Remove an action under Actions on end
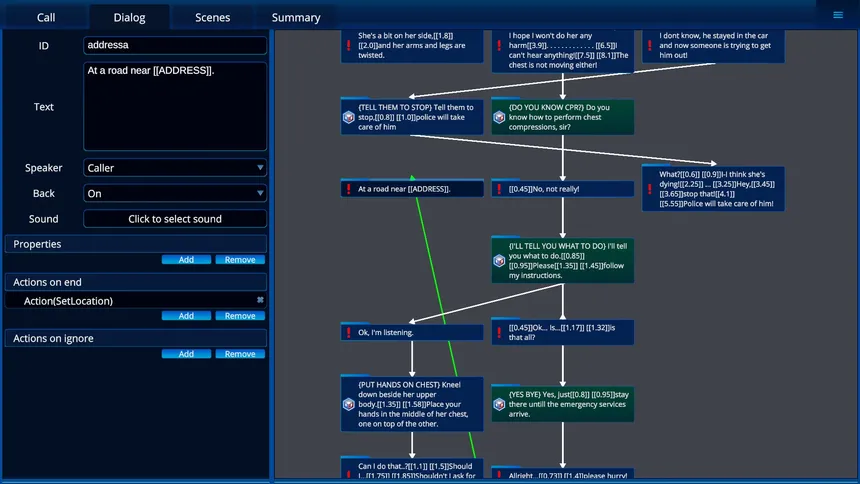This screenshot has width=860, height=484. coord(240,316)
